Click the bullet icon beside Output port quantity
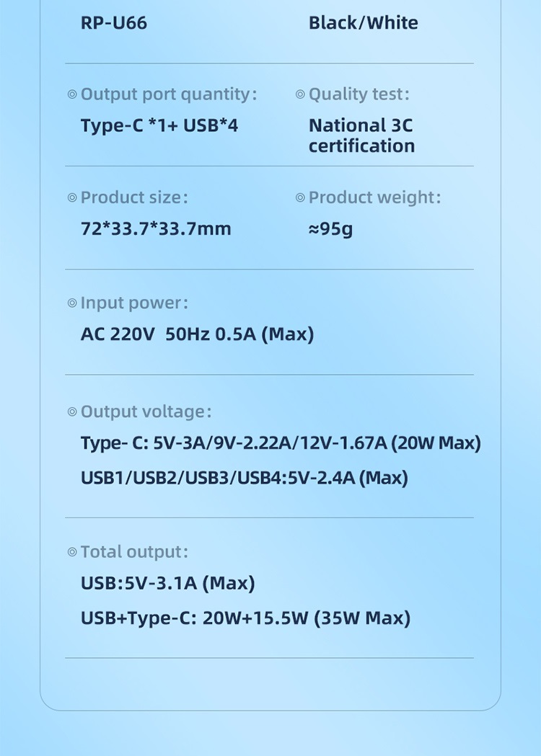This screenshot has width=541, height=756. [x=72, y=94]
